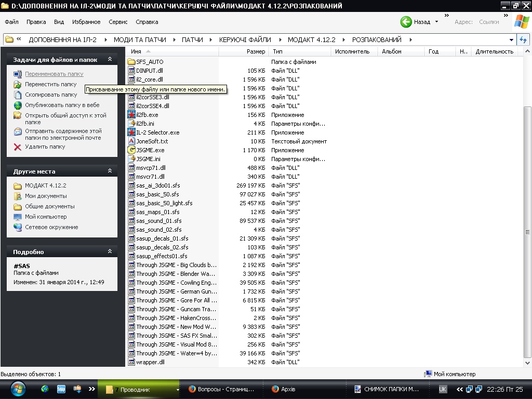Expand the quick launch overflow chevron
Screen dimensions: 532x399
92,389
